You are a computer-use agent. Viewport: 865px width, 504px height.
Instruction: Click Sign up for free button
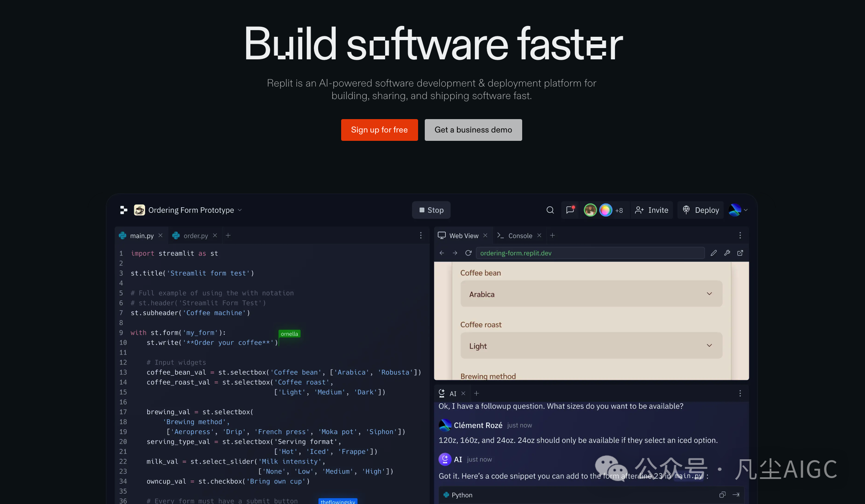click(379, 130)
